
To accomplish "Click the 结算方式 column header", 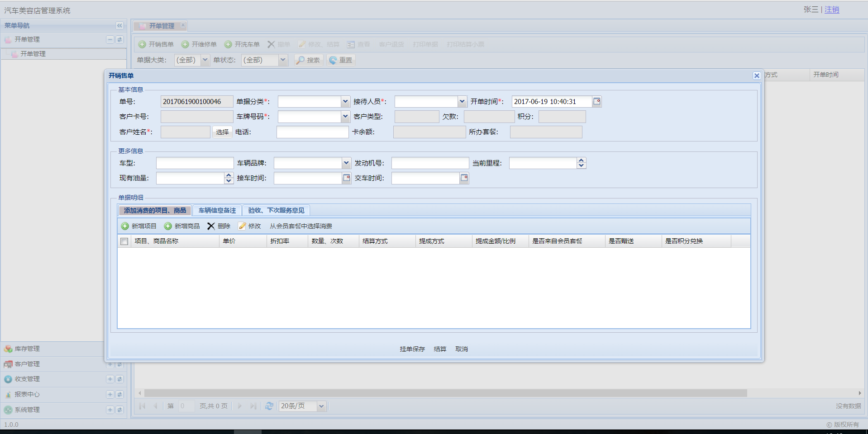I will pyautogui.click(x=387, y=241).
